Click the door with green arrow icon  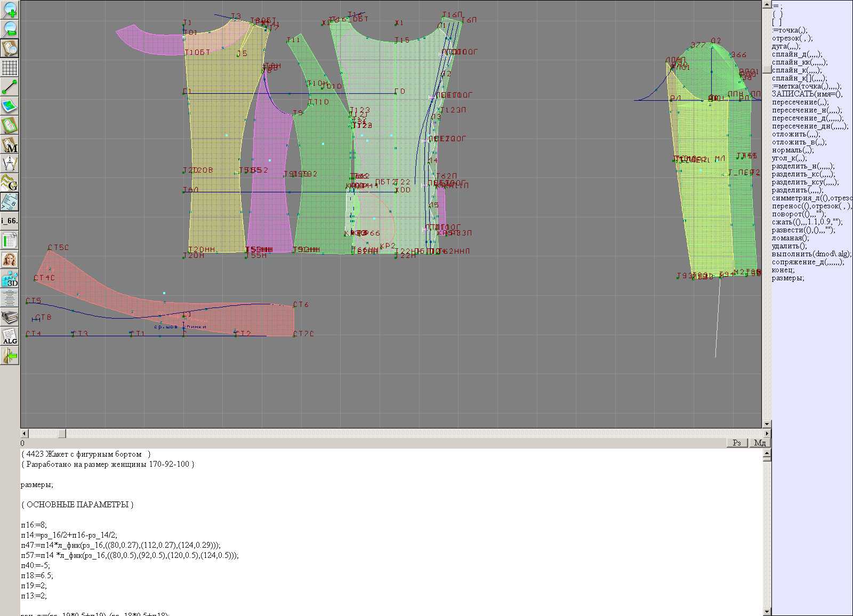click(10, 355)
